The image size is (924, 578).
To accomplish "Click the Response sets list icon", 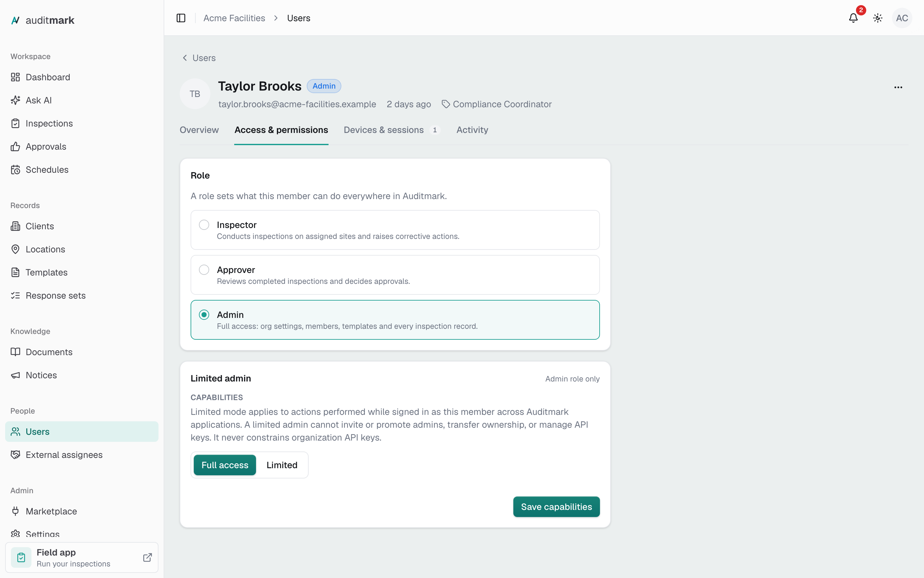I will 15,295.
